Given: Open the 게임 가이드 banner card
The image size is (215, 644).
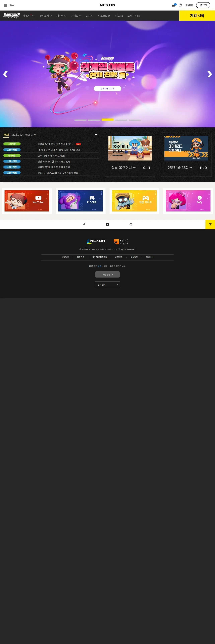Looking at the screenshot, I should pyautogui.click(x=134, y=201).
